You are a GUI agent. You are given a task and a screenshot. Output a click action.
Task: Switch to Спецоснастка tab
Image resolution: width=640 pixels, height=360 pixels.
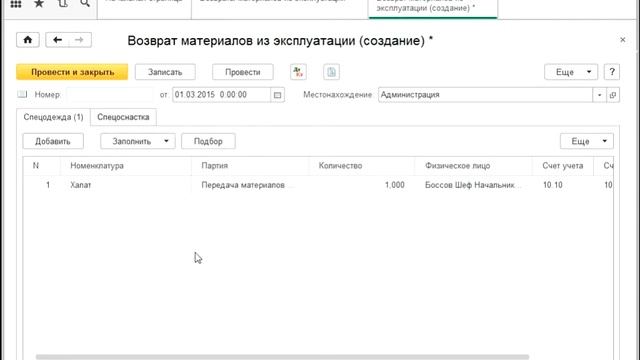123,117
